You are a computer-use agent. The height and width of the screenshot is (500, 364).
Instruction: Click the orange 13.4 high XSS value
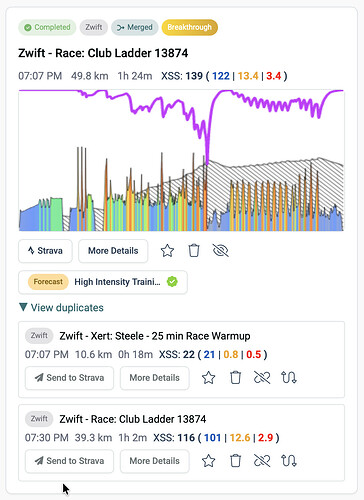coord(248,76)
